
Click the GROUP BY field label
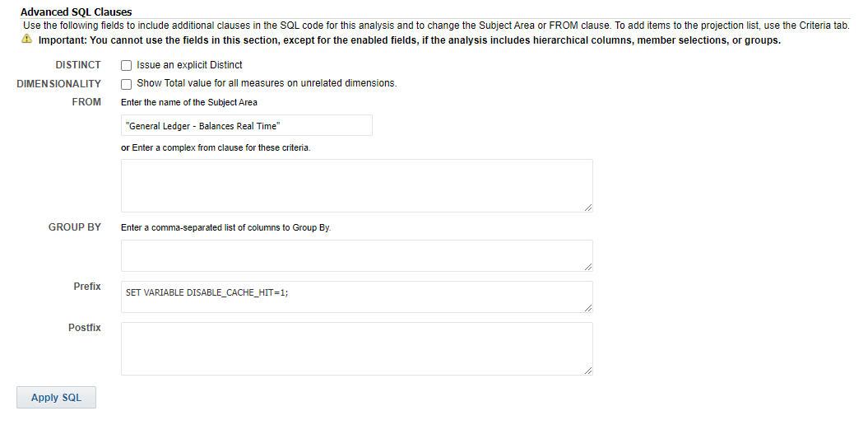tap(75, 227)
